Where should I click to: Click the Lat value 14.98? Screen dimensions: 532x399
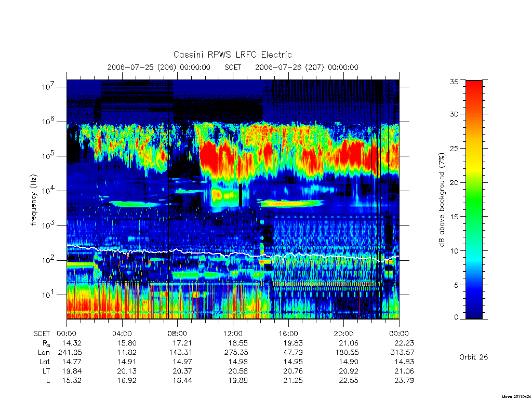pyautogui.click(x=238, y=362)
